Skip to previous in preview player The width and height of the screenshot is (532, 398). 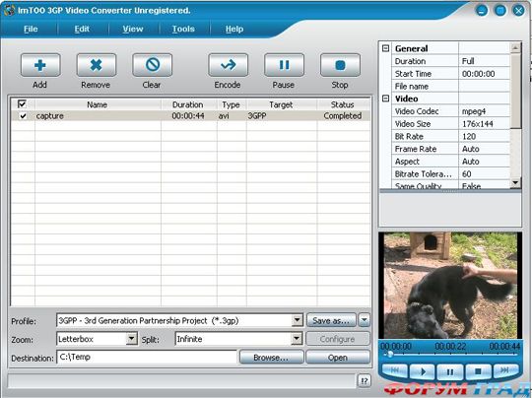pos(395,370)
